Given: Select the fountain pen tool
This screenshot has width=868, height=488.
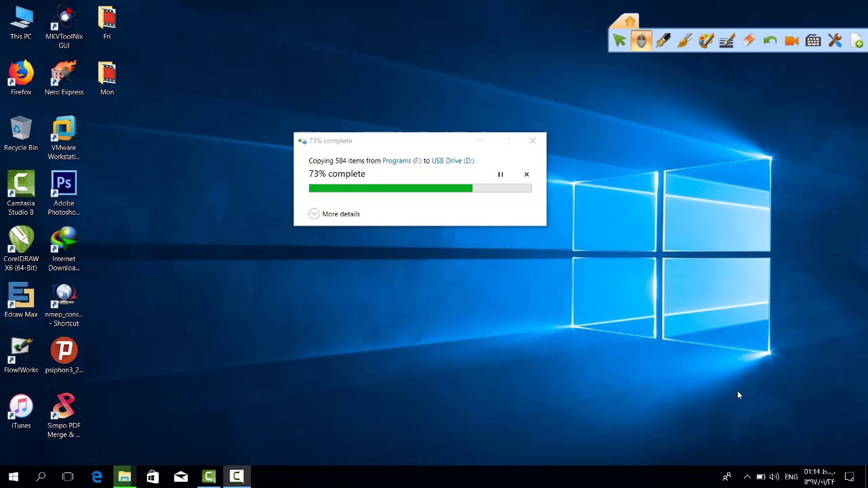Looking at the screenshot, I should 663,41.
